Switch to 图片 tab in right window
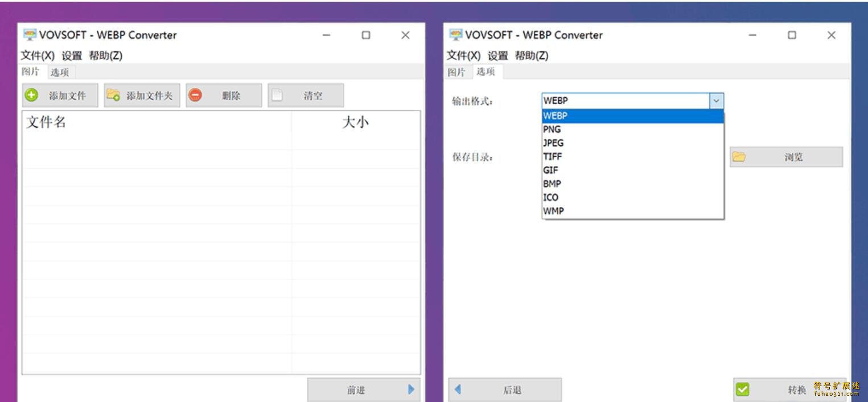Screen dimensions: 868x402 tap(456, 72)
